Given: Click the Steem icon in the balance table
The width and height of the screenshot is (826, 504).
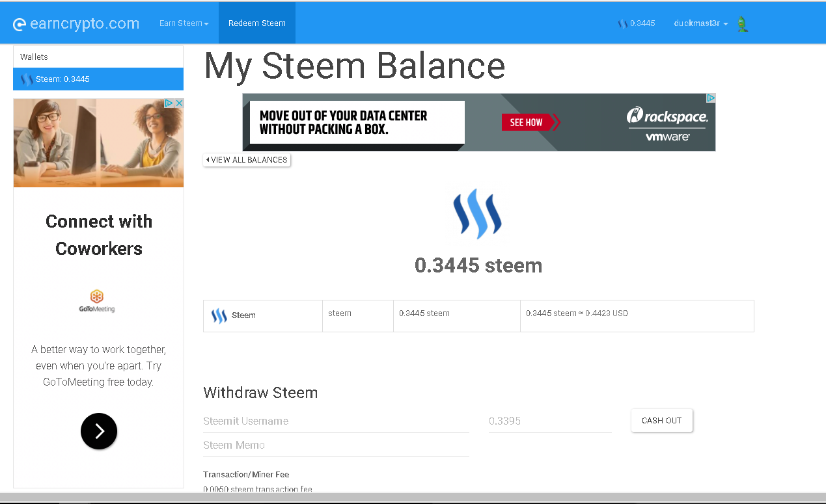Looking at the screenshot, I should [219, 316].
